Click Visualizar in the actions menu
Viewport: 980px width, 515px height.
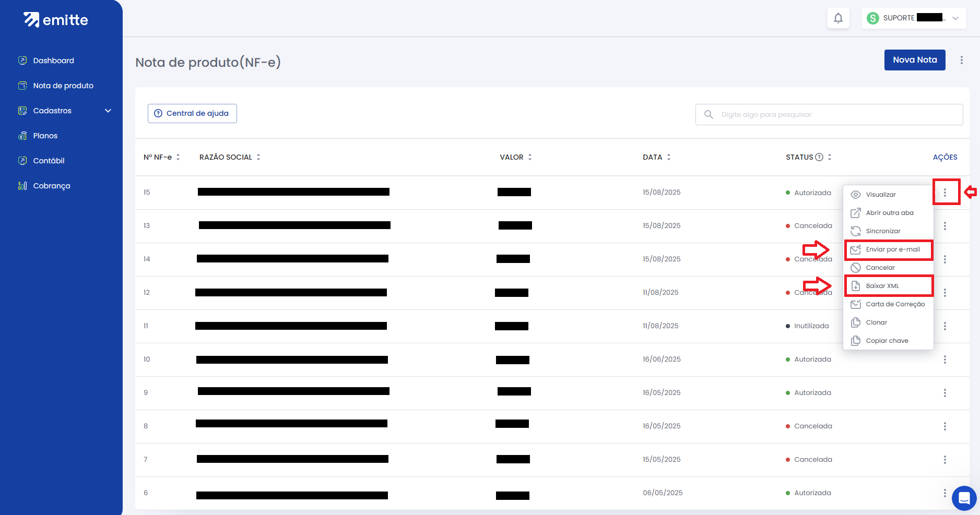[881, 195]
